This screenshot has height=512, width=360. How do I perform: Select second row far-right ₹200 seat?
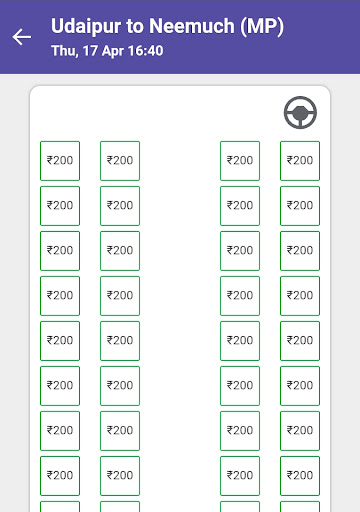300,206
